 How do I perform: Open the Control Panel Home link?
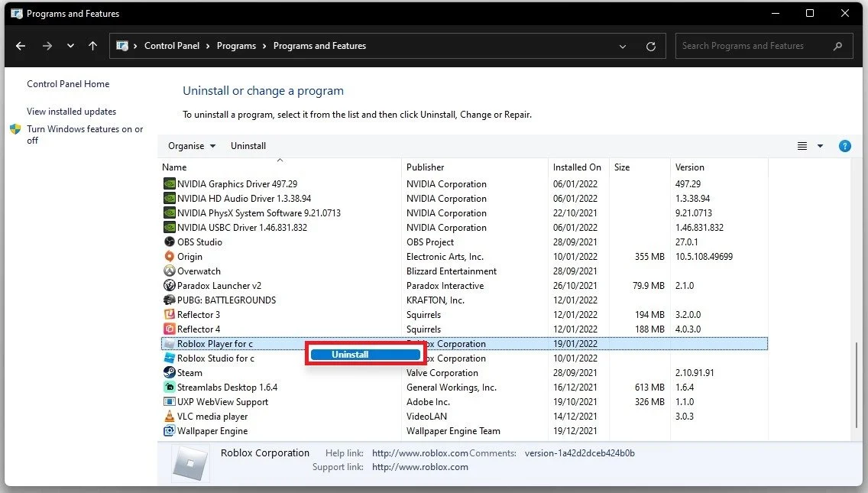(x=68, y=84)
